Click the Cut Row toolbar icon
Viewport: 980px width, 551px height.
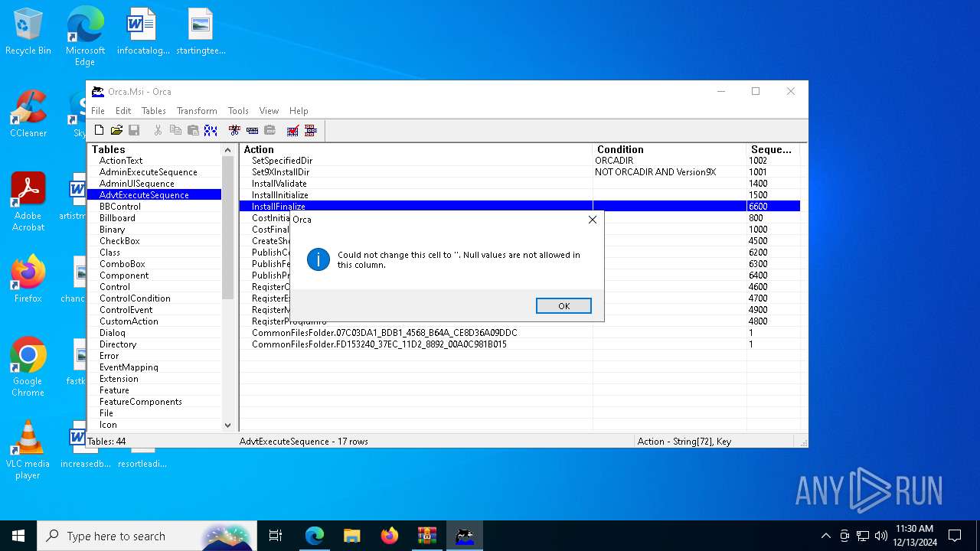pyautogui.click(x=234, y=131)
